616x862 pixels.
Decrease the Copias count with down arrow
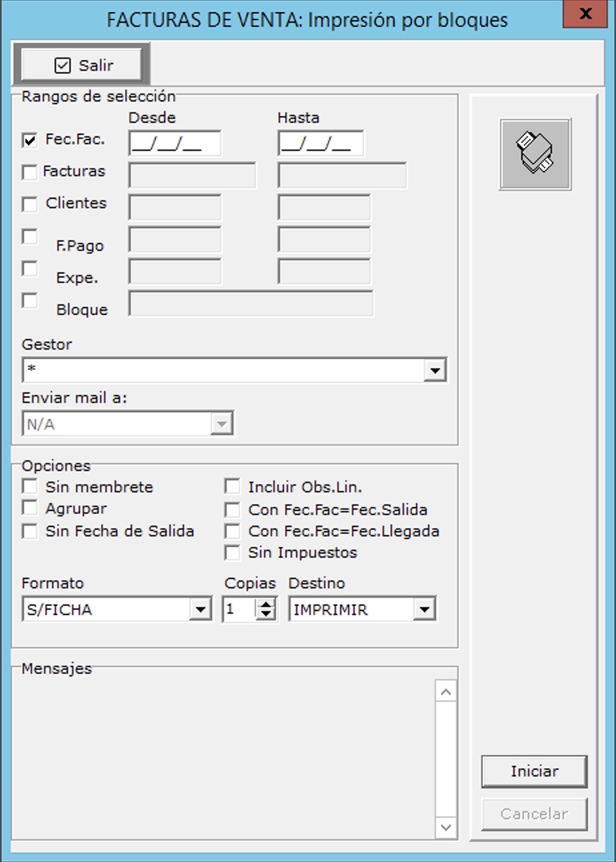[x=266, y=614]
